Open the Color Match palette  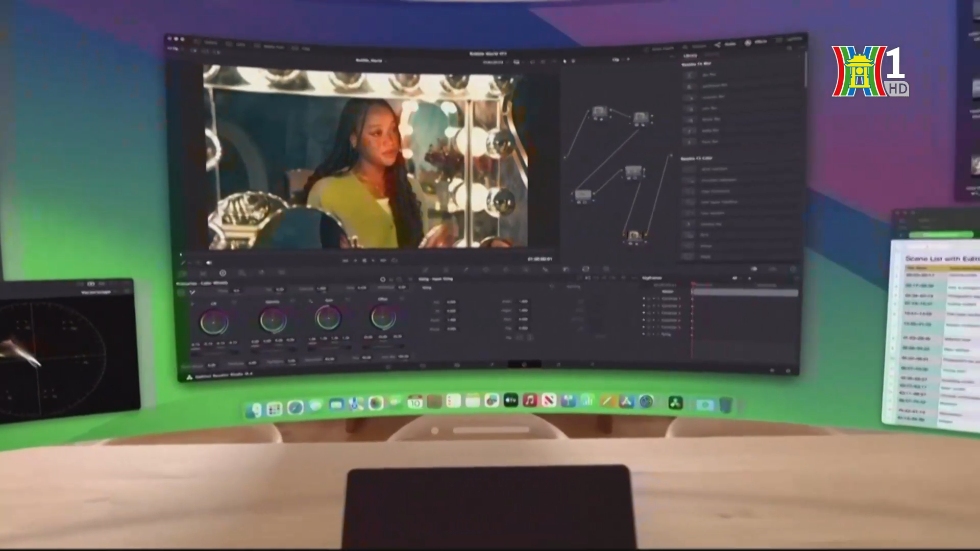[x=203, y=273]
